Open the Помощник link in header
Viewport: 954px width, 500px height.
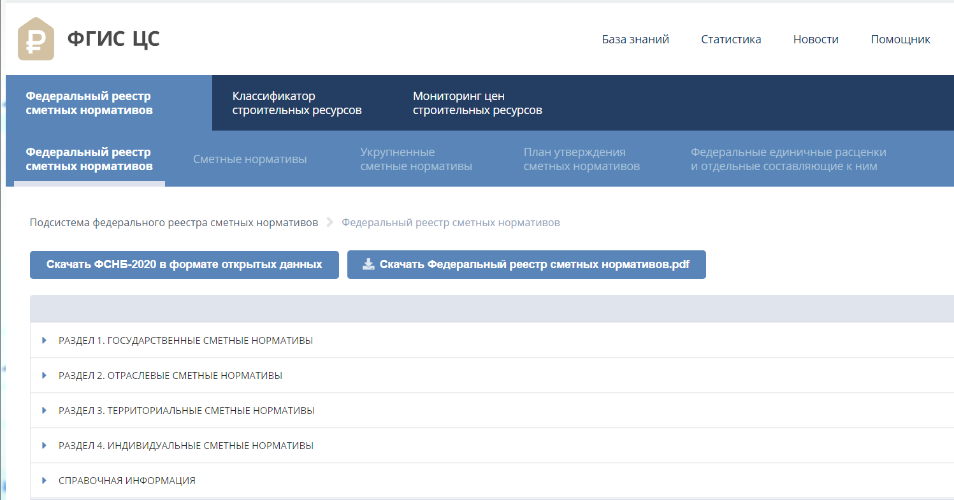point(900,40)
